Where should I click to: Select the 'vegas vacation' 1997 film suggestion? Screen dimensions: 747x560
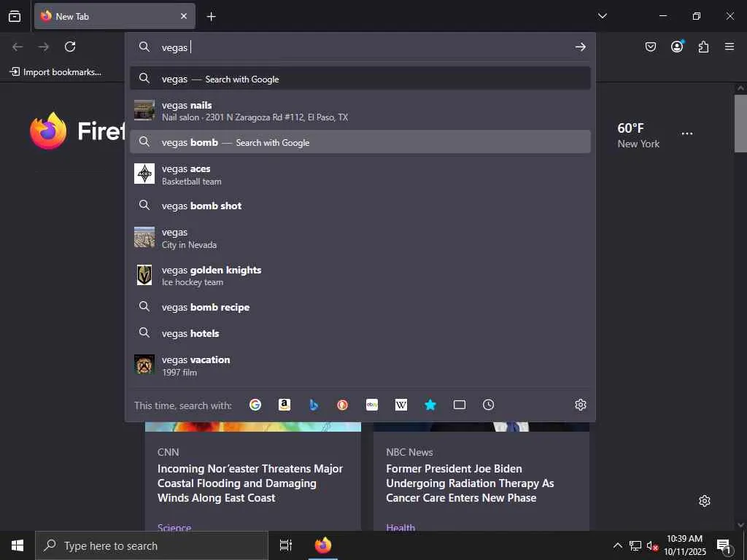point(360,365)
